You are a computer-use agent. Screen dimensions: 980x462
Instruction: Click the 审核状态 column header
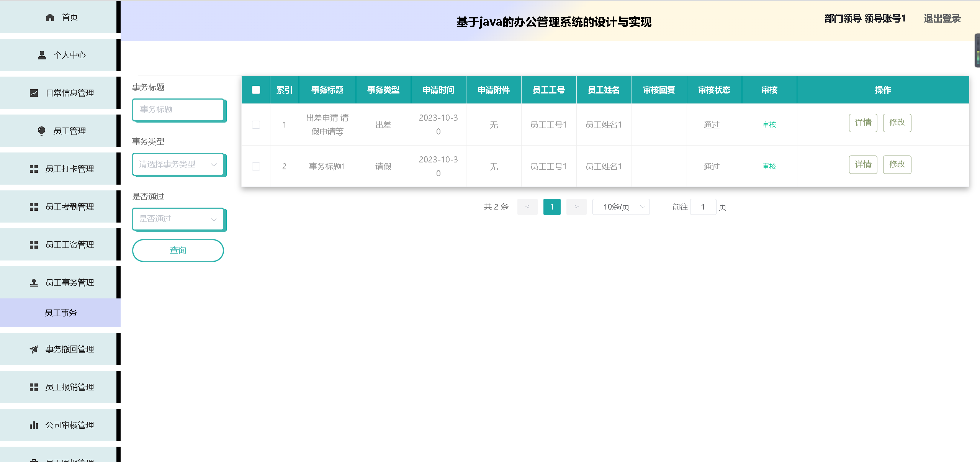click(714, 90)
